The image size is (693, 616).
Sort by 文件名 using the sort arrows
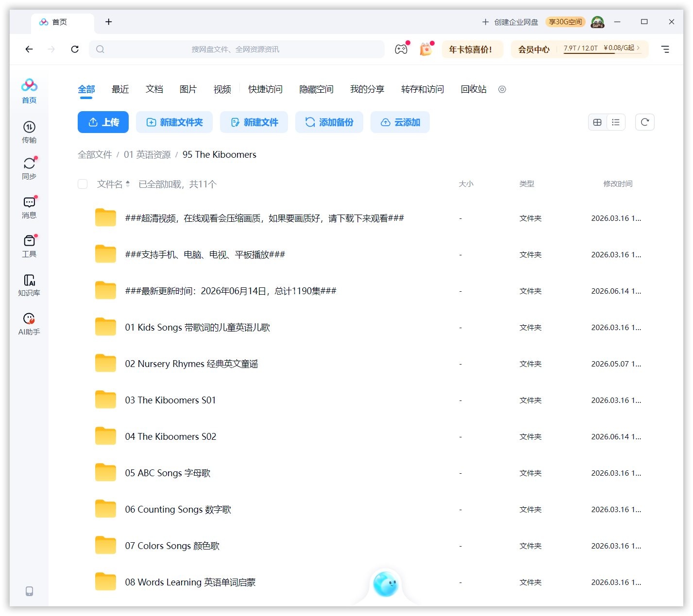pyautogui.click(x=128, y=184)
